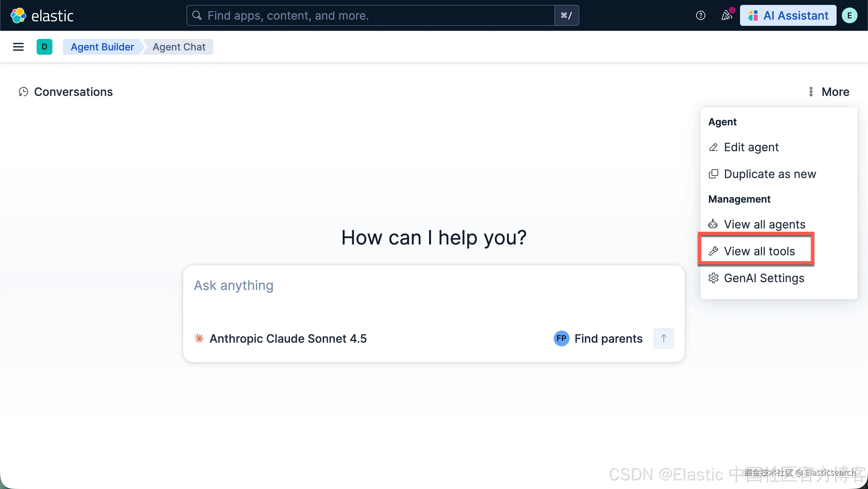The width and height of the screenshot is (868, 489).
Task: Click the FP agent avatar icon
Action: tap(561, 338)
